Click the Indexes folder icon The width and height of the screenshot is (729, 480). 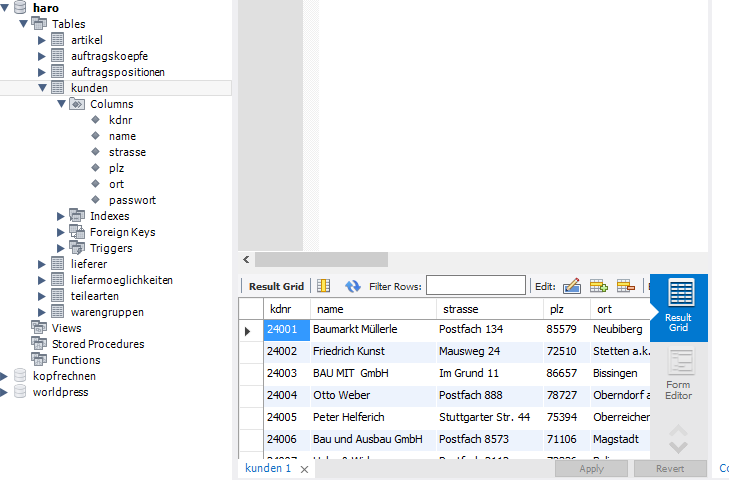point(77,215)
